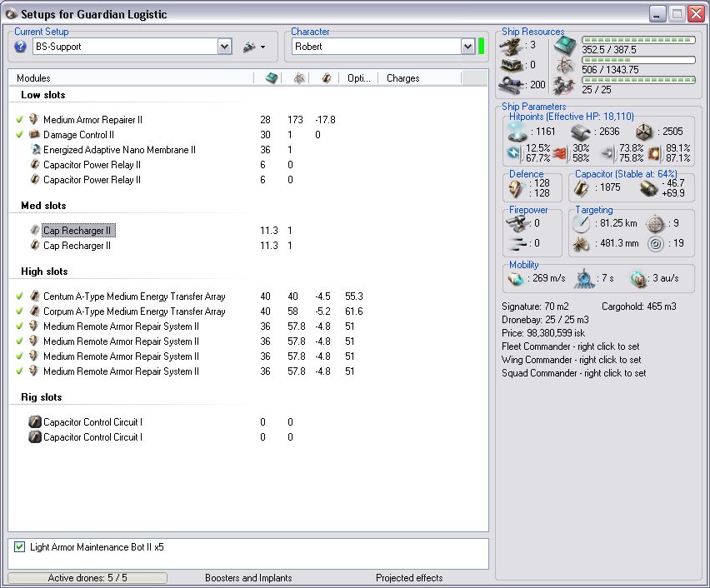
Task: Click the Price: 98,380,599 isk text
Action: click(x=542, y=333)
